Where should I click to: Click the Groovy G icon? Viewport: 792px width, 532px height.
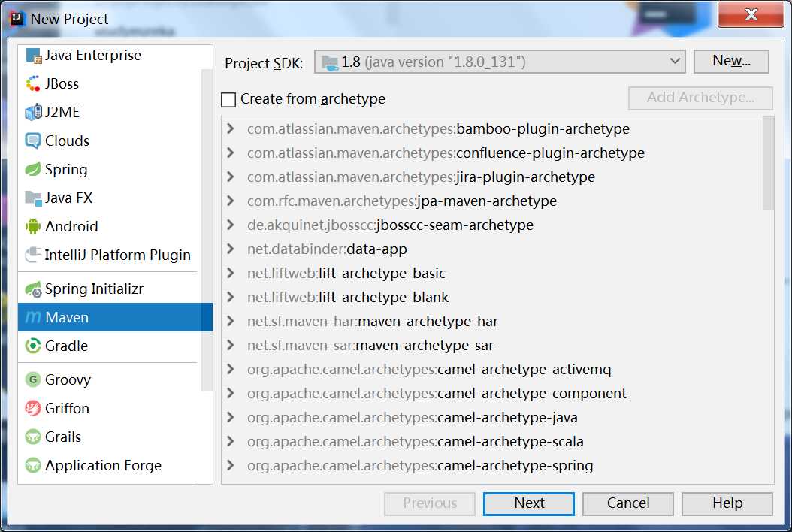pyautogui.click(x=33, y=379)
